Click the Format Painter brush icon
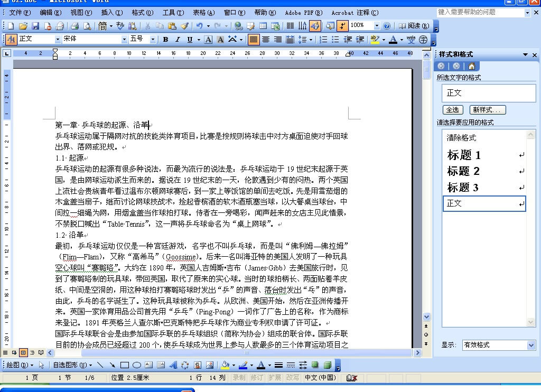Viewport: 541px width, 392px height. (x=184, y=25)
